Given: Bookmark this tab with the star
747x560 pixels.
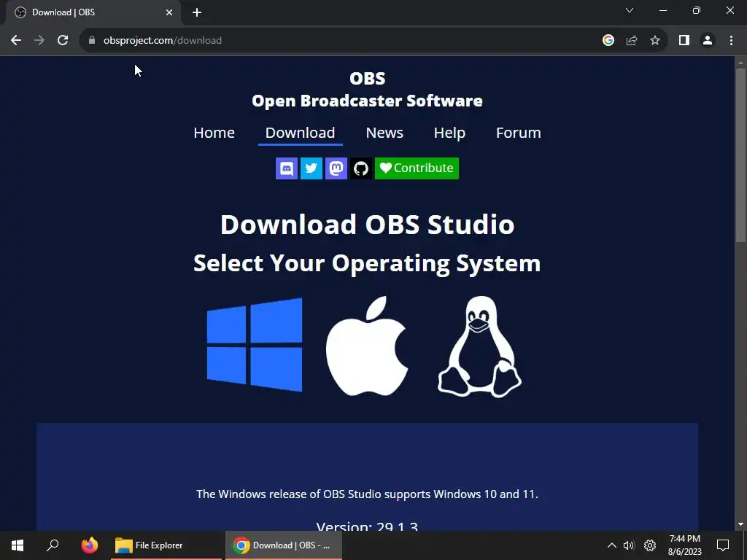Looking at the screenshot, I should 655,41.
